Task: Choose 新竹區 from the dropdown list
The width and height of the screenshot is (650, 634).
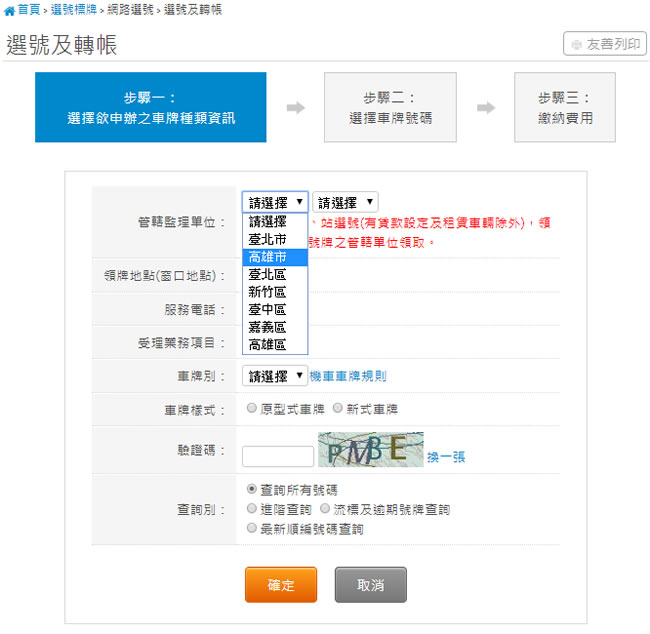Action: pos(275,292)
